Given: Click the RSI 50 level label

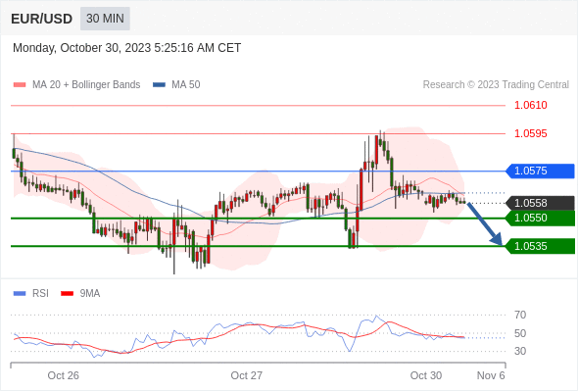Looking at the screenshot, I should [520, 333].
